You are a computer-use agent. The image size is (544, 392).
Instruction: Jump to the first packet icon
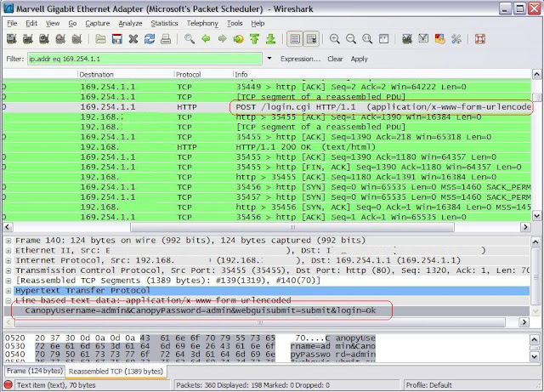click(x=255, y=39)
